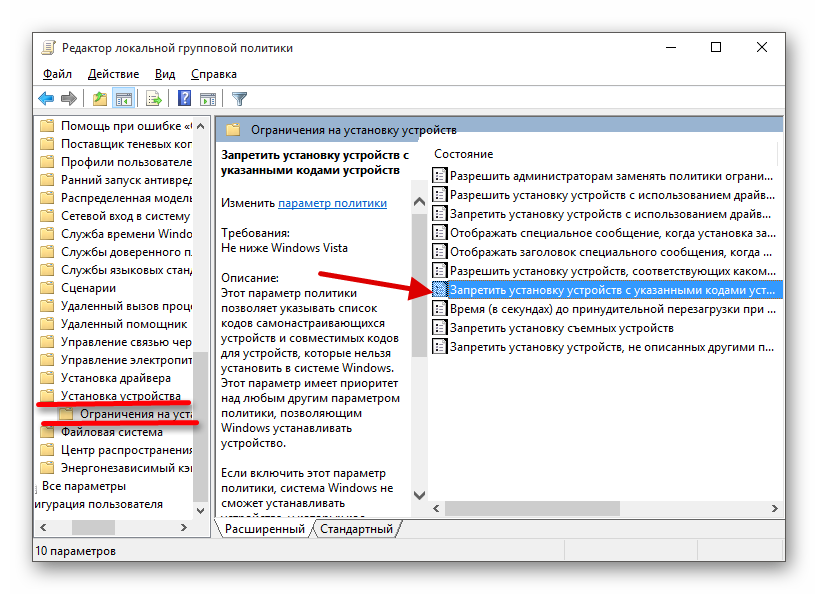Switch to the Стандартный tab

coord(356,528)
